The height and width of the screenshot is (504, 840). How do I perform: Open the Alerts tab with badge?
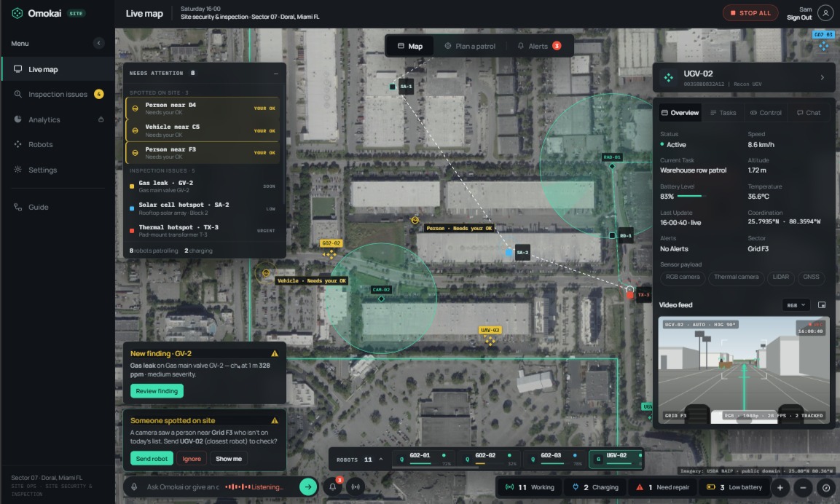(x=539, y=46)
